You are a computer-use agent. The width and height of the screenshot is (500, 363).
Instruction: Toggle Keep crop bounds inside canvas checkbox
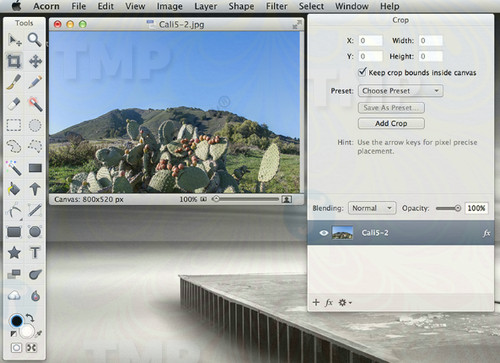pyautogui.click(x=362, y=72)
